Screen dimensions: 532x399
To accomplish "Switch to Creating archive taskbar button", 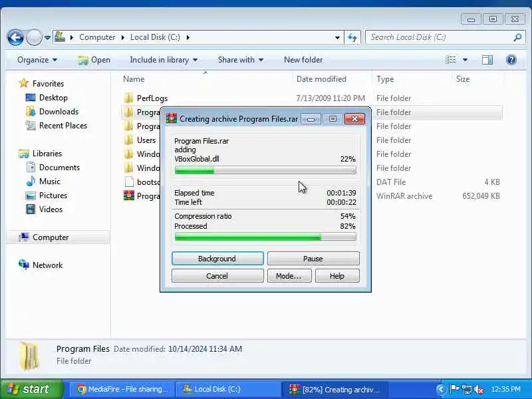I will point(334,389).
